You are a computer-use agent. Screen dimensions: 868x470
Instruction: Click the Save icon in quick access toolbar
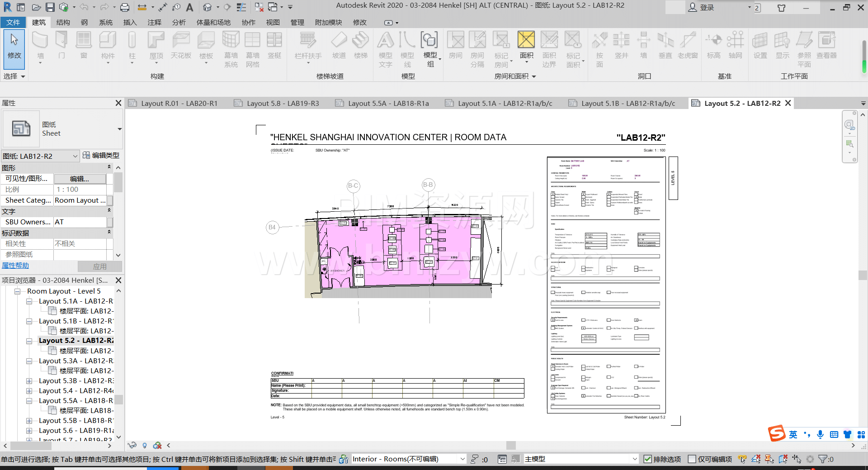tap(50, 7)
